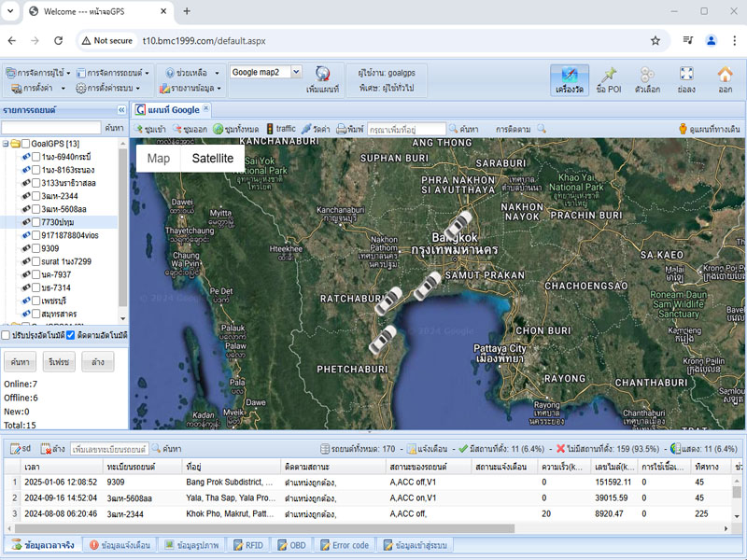Check the GoalGPS [13] group checkbox

click(x=26, y=144)
